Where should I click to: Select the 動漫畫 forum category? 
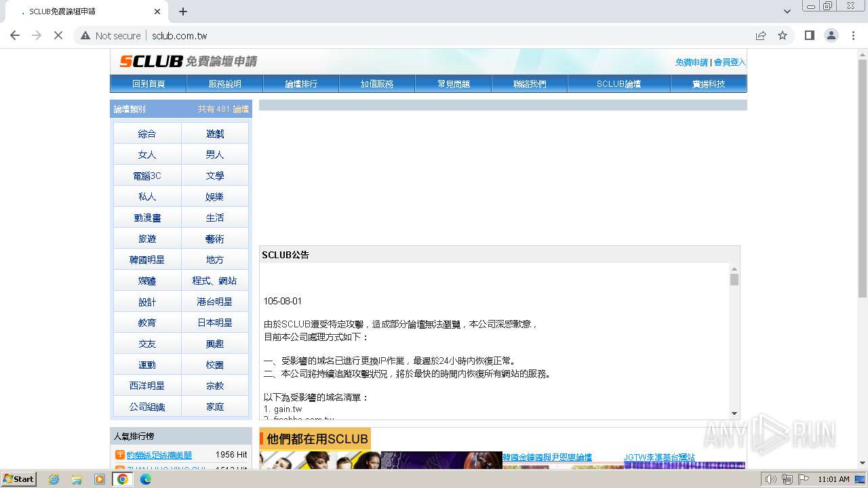click(147, 218)
